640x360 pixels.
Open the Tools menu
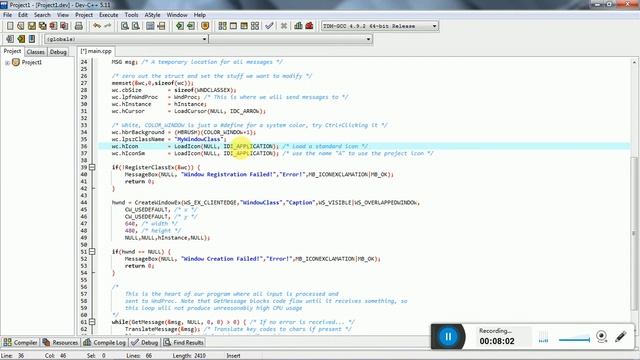131,15
